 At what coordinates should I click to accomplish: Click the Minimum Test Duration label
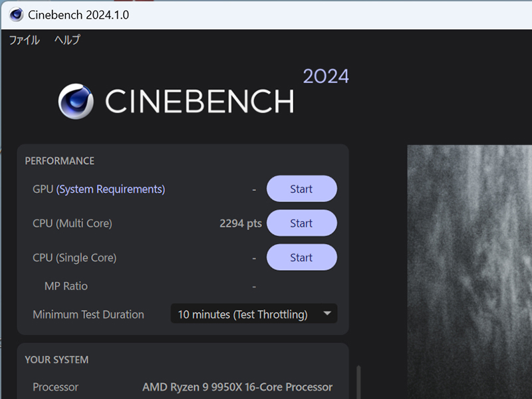click(x=88, y=315)
